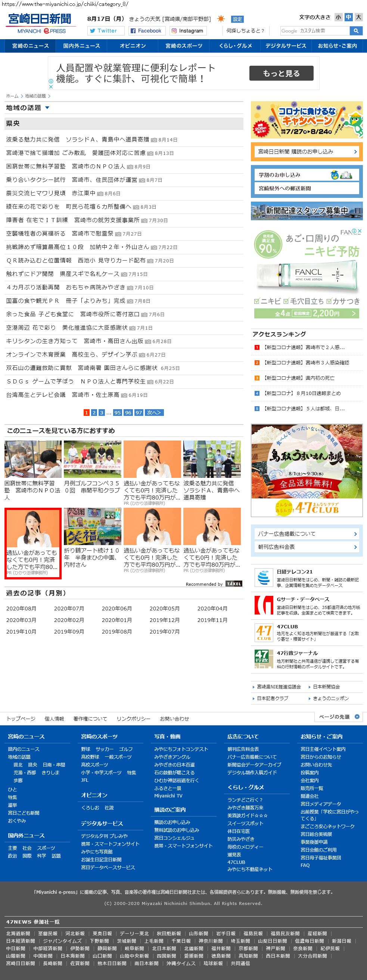
Task: Click the sunny weather icon
Action: pyautogui.click(x=221, y=19)
